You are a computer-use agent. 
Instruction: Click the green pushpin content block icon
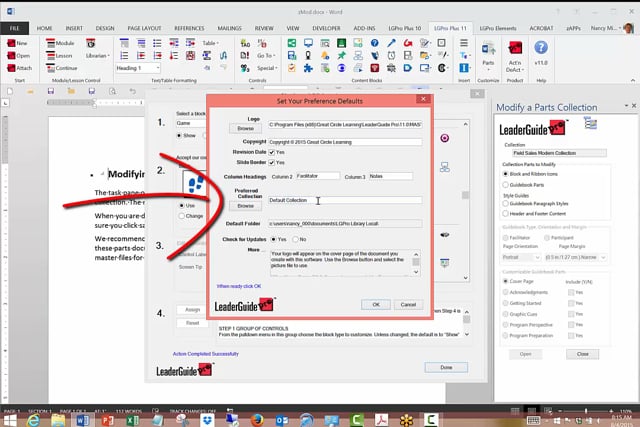[341, 56]
